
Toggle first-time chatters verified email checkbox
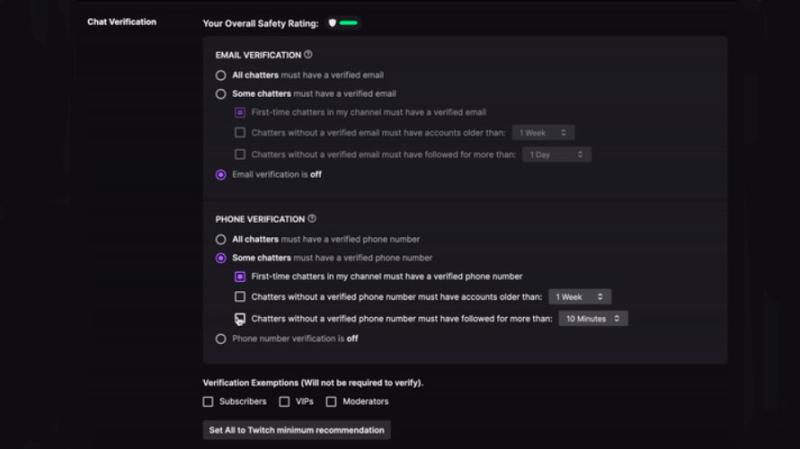[240, 112]
